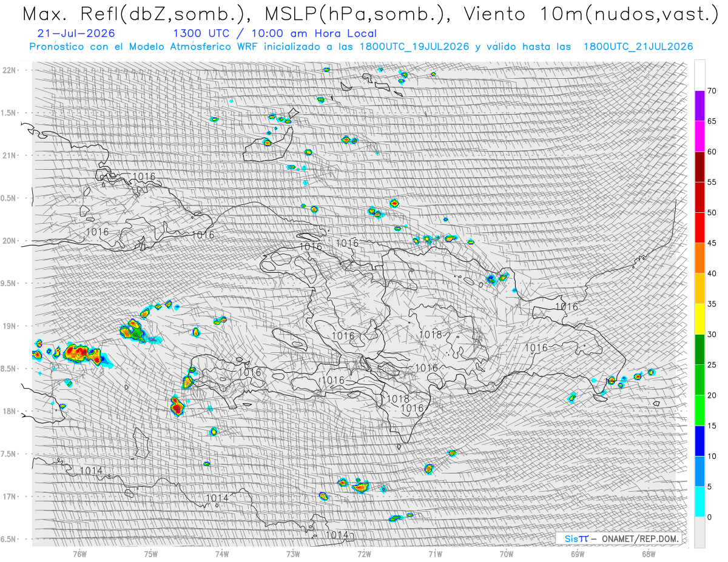Click the '74W' longitude label
This screenshot has width=728, height=562.
click(221, 554)
